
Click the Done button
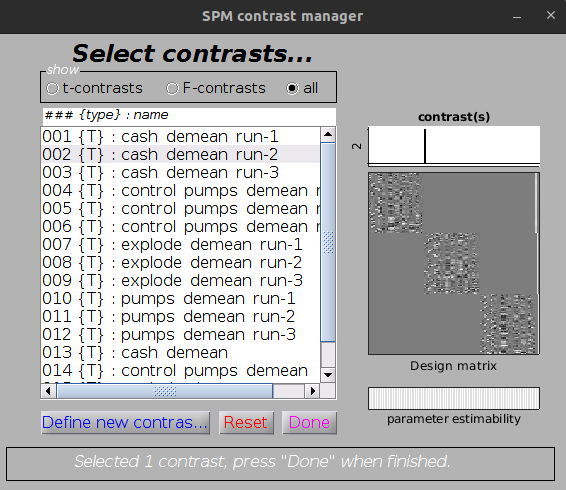(309, 422)
